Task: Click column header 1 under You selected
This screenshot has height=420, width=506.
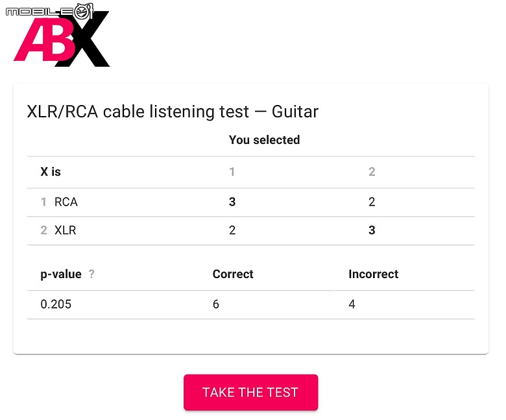Action: coord(232,172)
